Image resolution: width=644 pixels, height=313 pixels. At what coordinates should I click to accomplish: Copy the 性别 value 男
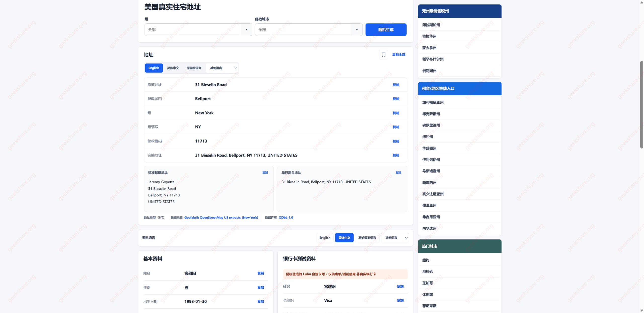(x=261, y=288)
